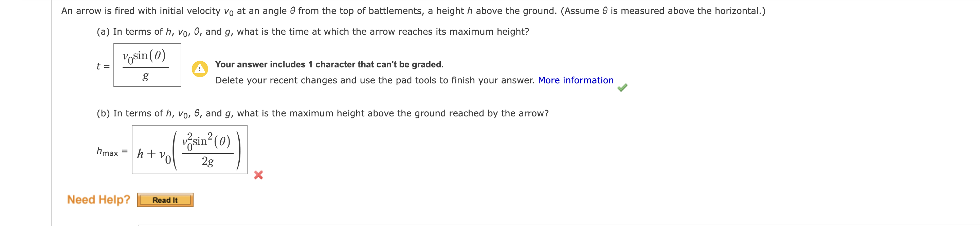Select the part (b) question text
Screen dimensions: 980x226
coord(322,113)
